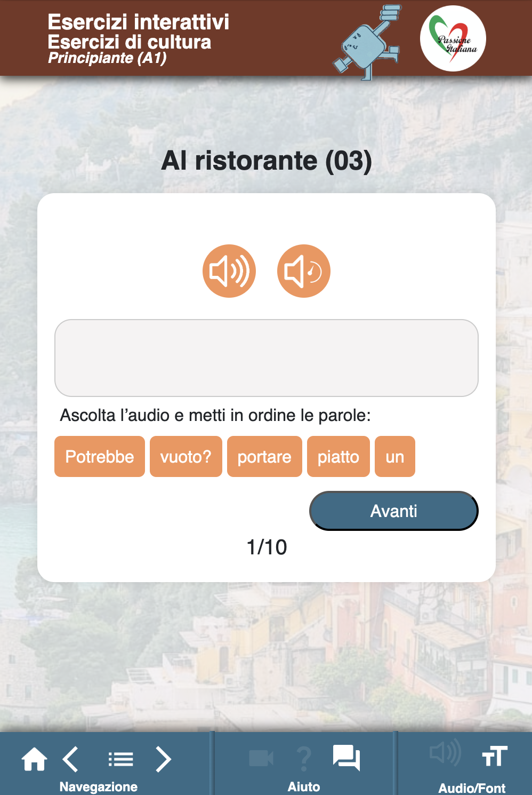532x795 pixels.
Task: Go to previous exercise with left chevron
Action: [71, 759]
